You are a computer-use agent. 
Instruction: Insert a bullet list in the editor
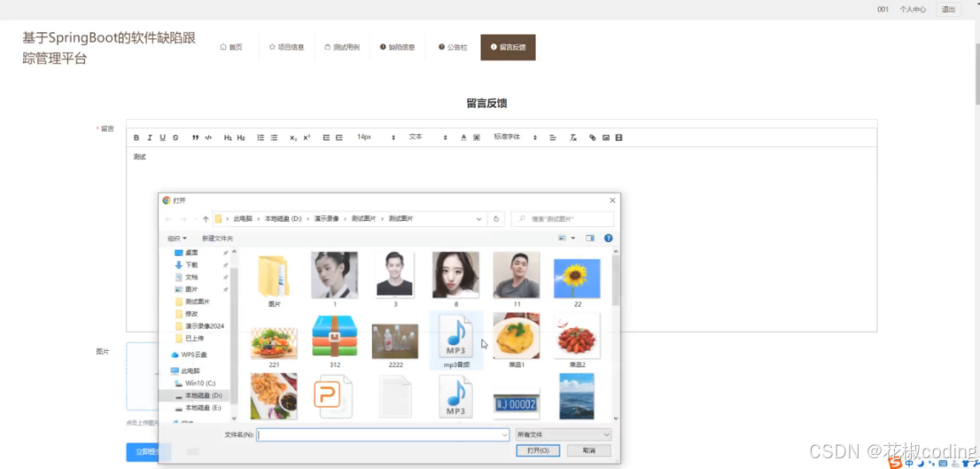point(274,137)
